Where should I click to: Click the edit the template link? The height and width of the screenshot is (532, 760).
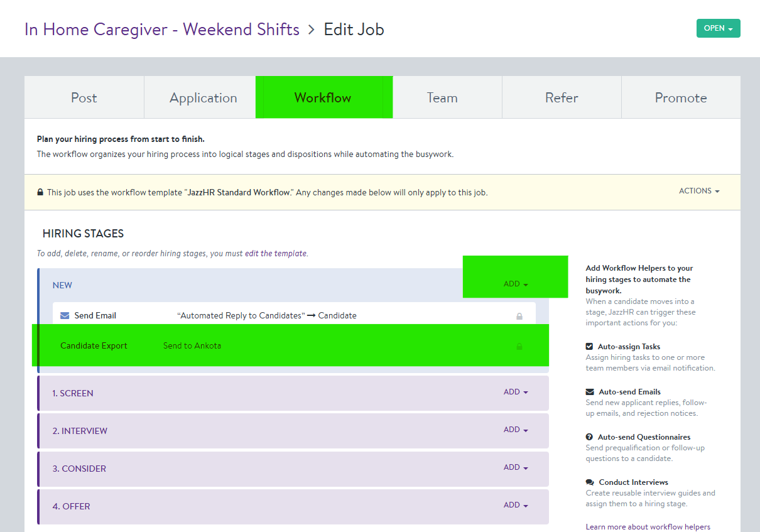(x=276, y=254)
